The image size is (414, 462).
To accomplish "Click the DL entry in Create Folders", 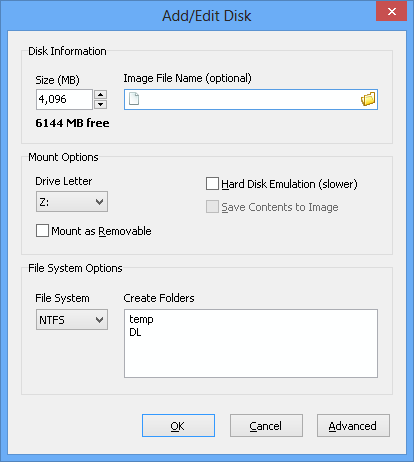I will pos(135,332).
